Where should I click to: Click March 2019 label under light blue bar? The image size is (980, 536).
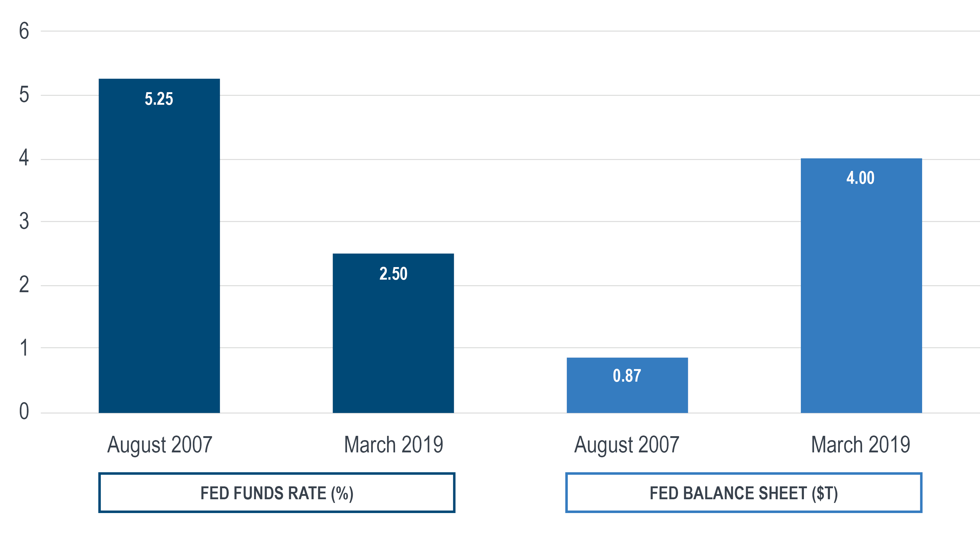(861, 444)
